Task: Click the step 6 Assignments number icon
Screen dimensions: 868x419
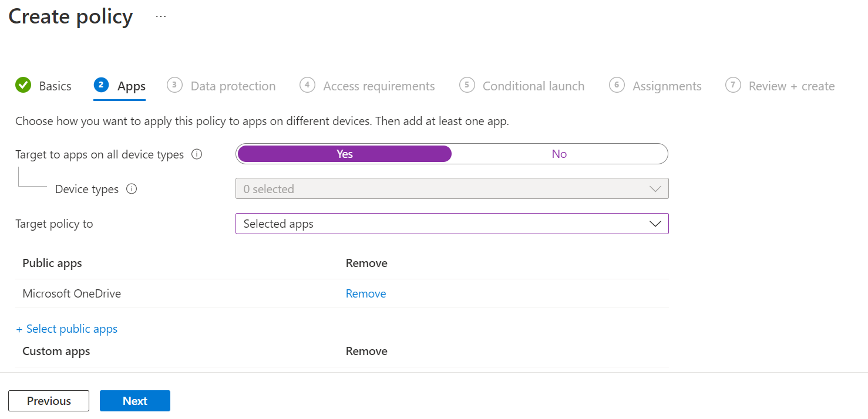Action: (617, 85)
